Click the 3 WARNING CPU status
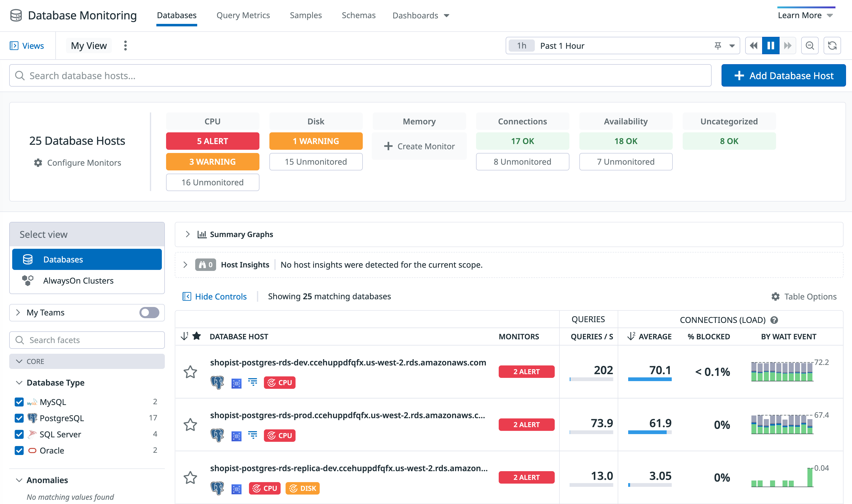 (x=213, y=162)
